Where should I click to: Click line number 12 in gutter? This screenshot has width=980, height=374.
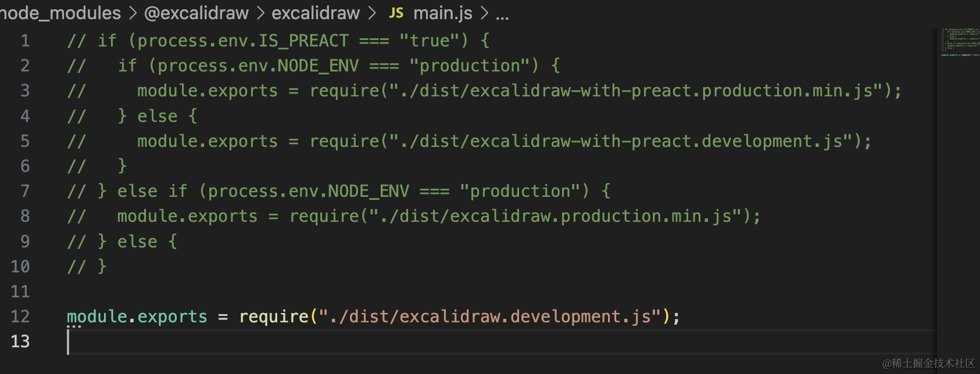pos(20,317)
